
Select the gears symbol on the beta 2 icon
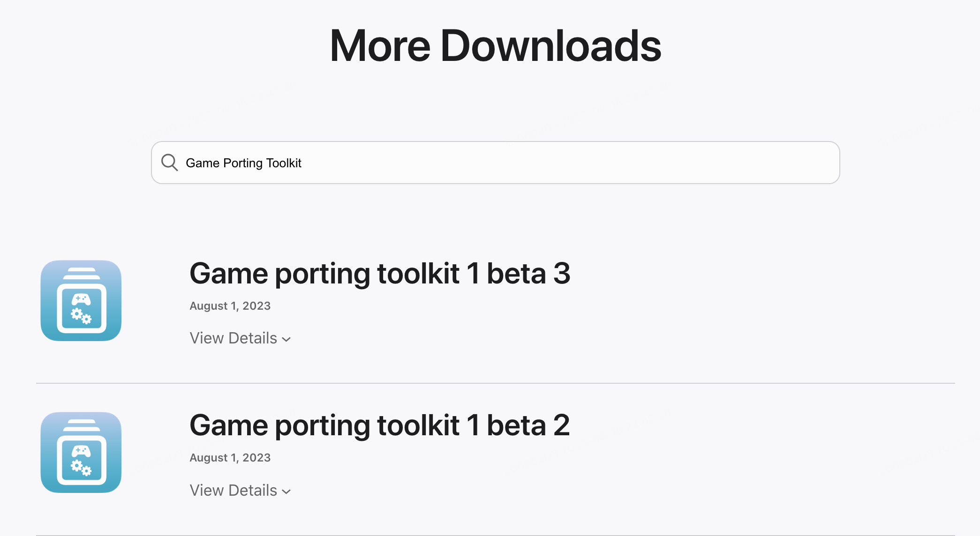81,467
